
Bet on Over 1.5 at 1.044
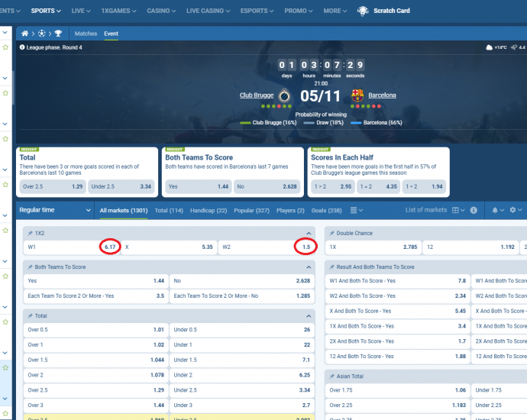tap(95, 360)
